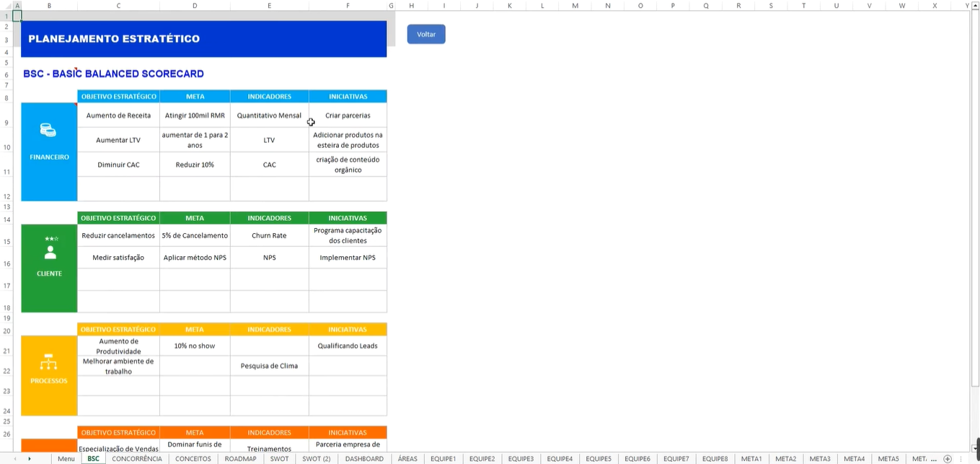Open the CONCEITOS sheet tab
This screenshot has height=464, width=980.
(x=193, y=459)
